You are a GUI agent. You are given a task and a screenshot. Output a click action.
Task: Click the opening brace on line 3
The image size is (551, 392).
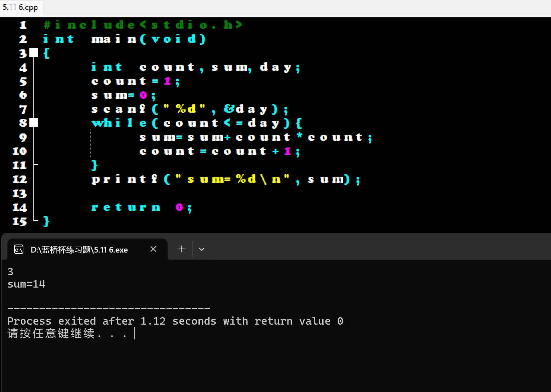point(46,53)
